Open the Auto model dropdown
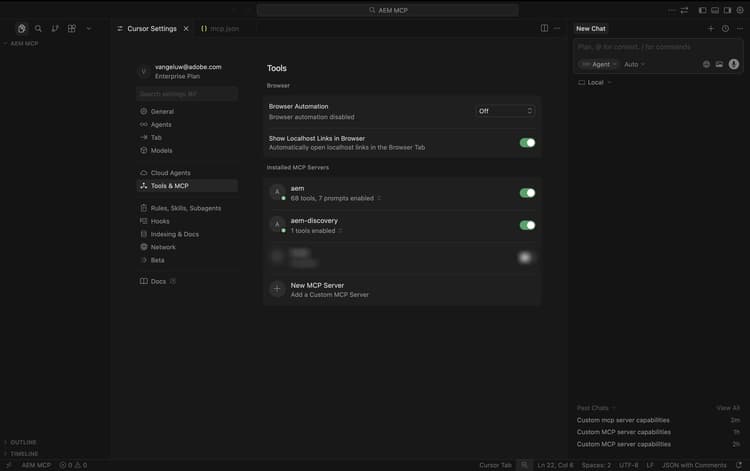The height and width of the screenshot is (471, 750). (634, 64)
